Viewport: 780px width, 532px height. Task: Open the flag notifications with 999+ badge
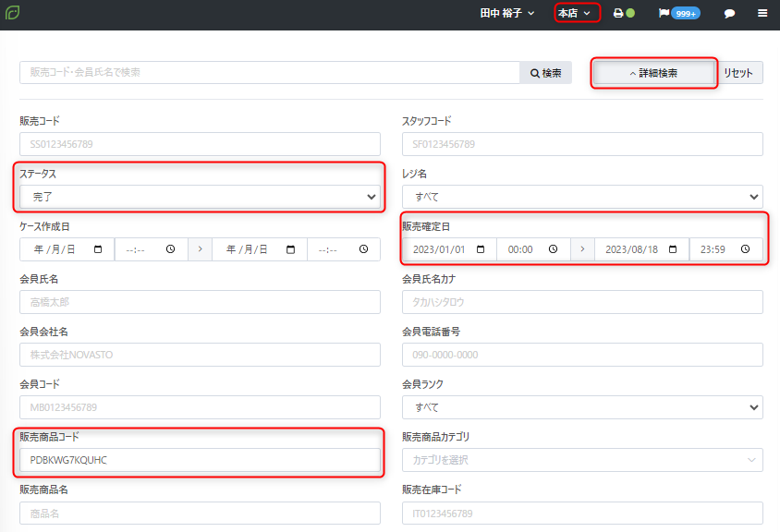[x=679, y=13]
